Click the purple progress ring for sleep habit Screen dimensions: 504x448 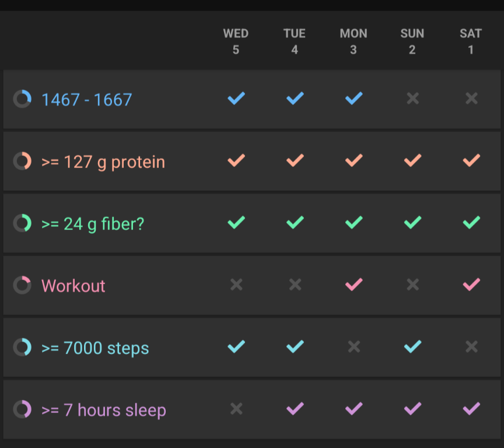point(22,409)
